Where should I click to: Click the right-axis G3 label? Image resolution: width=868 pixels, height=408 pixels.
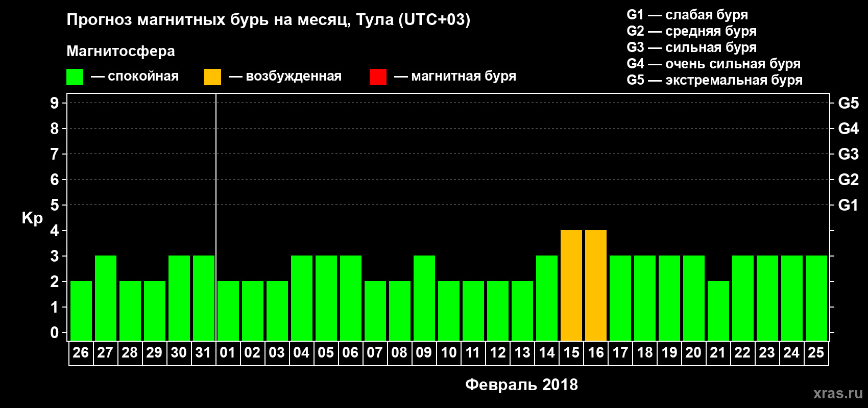[x=849, y=154]
